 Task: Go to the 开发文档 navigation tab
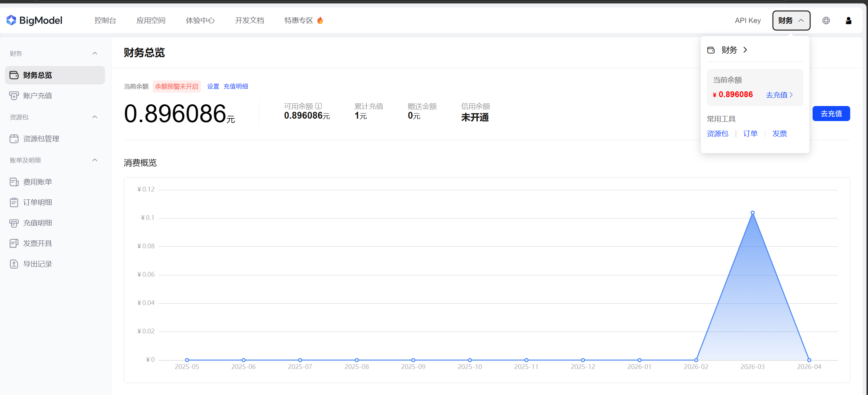249,21
